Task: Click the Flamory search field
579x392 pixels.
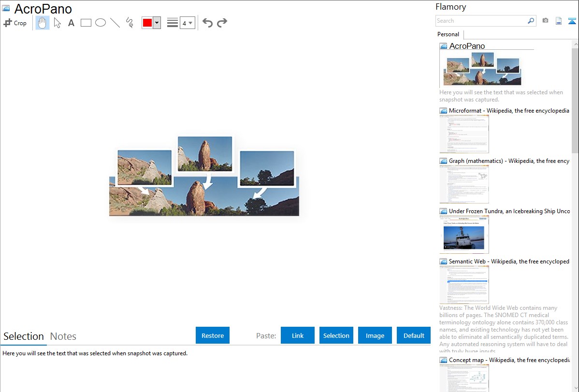Action: 481,21
